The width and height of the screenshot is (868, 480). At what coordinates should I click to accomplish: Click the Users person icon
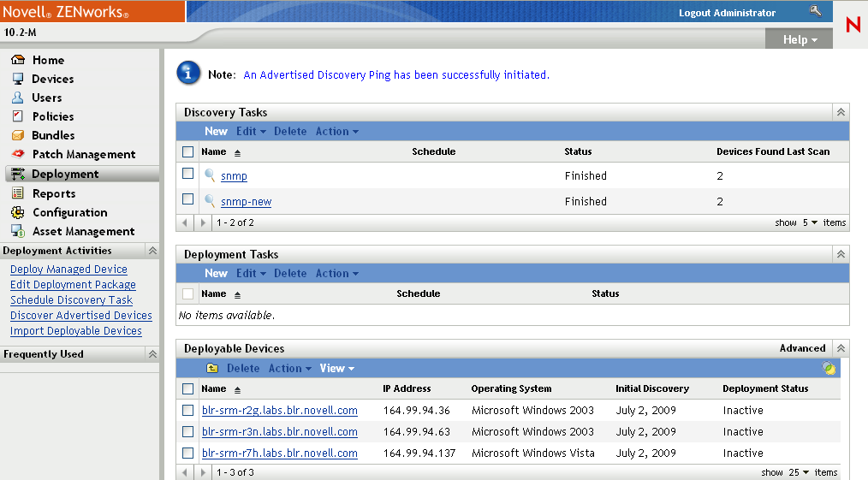coord(18,98)
